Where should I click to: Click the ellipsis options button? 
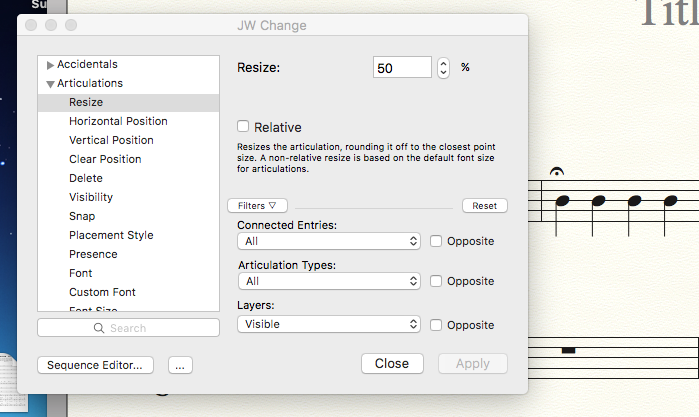(x=180, y=365)
